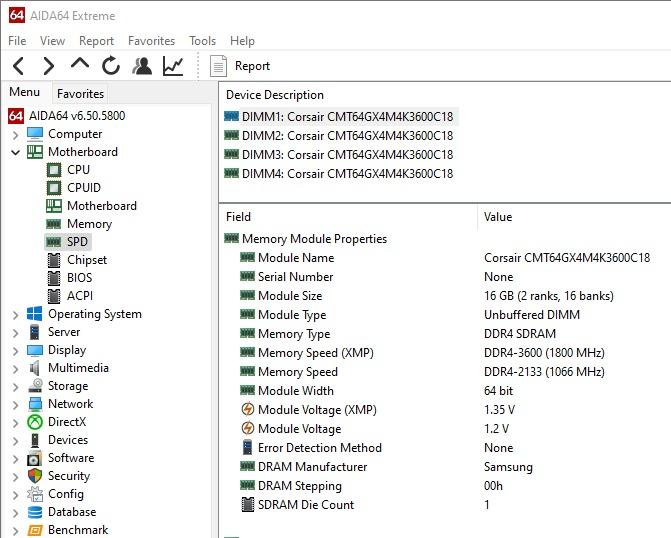671x538 pixels.
Task: Select the Memory module icon in tree
Action: click(x=53, y=224)
